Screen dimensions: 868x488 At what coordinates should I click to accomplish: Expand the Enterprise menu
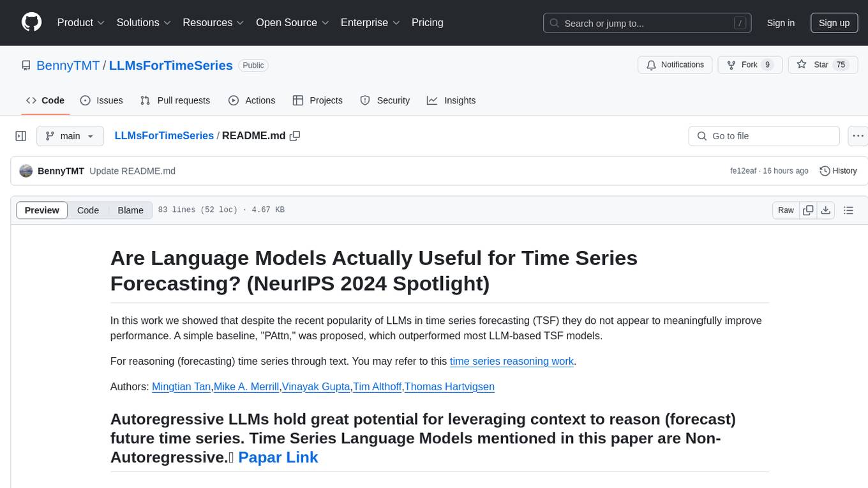pos(370,22)
